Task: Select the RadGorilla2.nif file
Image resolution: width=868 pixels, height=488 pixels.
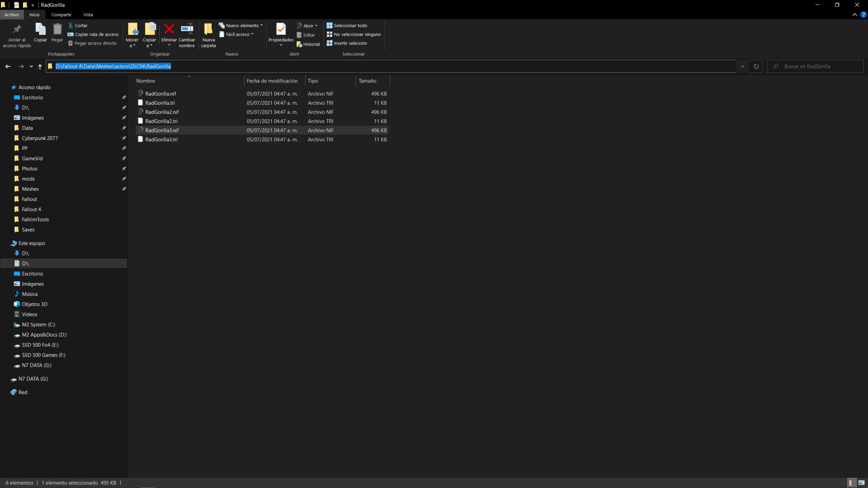Action: (x=162, y=112)
